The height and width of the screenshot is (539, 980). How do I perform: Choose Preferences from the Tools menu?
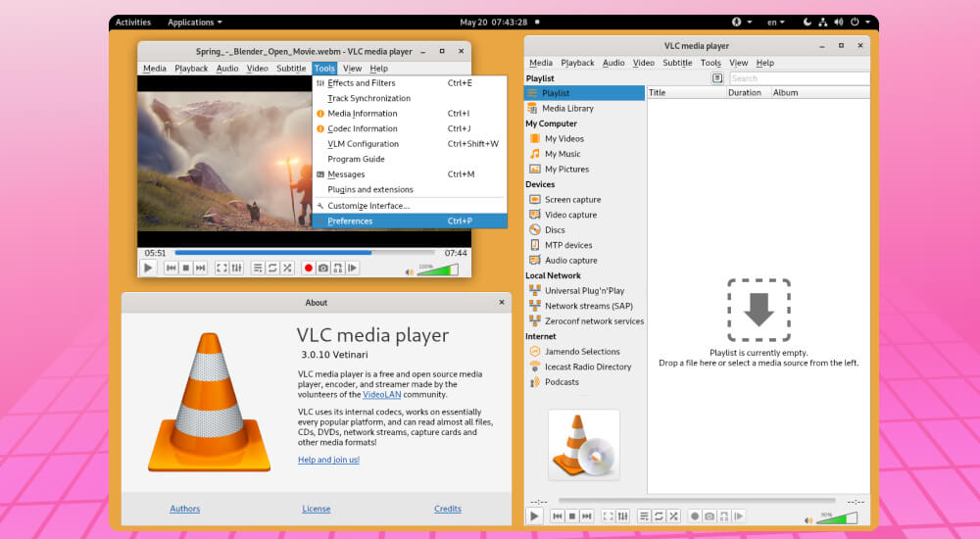tap(410, 220)
